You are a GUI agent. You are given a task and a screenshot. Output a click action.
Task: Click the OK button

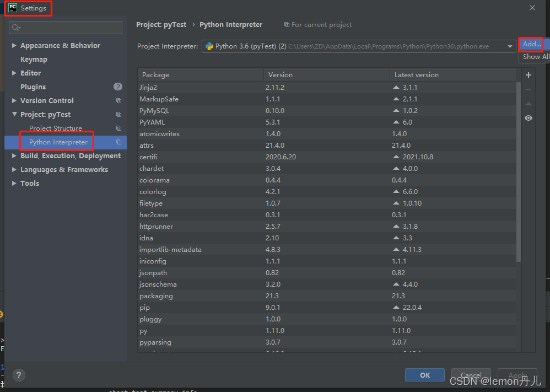point(425,375)
